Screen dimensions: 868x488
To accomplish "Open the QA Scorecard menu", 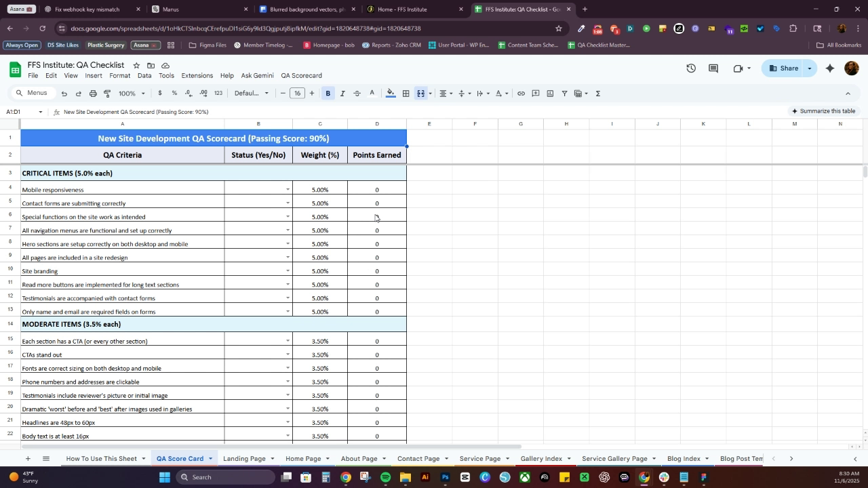I will point(301,76).
